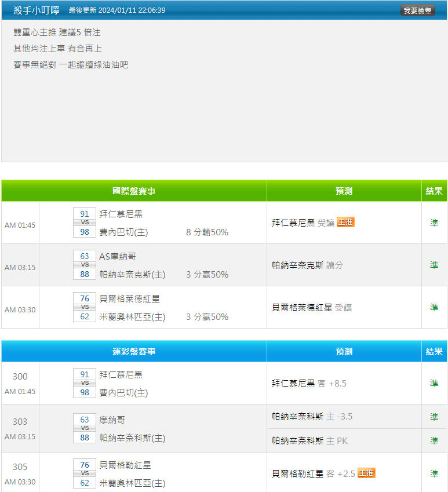Click the 預測 header in the 運彩盤 table
The height and width of the screenshot is (492, 448).
pos(344,351)
